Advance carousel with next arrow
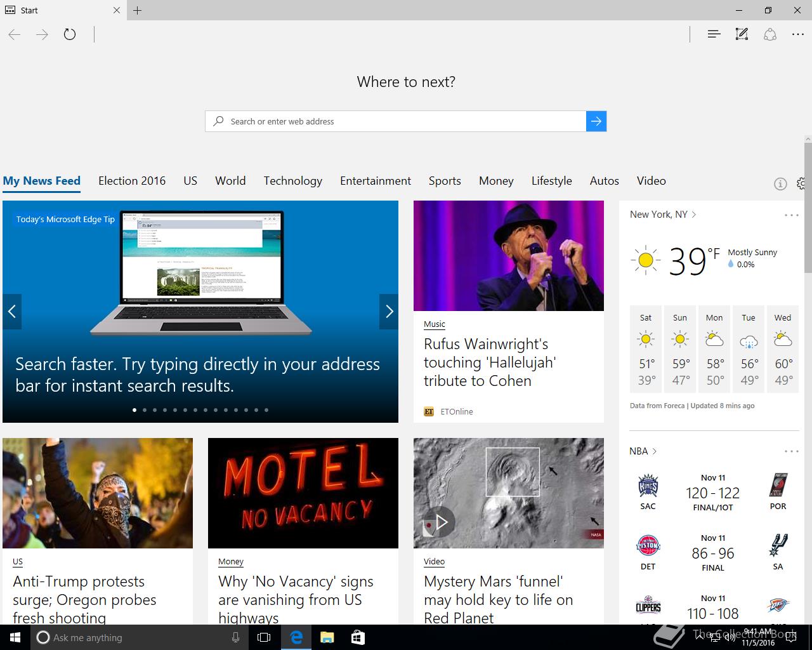This screenshot has width=812, height=650. click(389, 311)
